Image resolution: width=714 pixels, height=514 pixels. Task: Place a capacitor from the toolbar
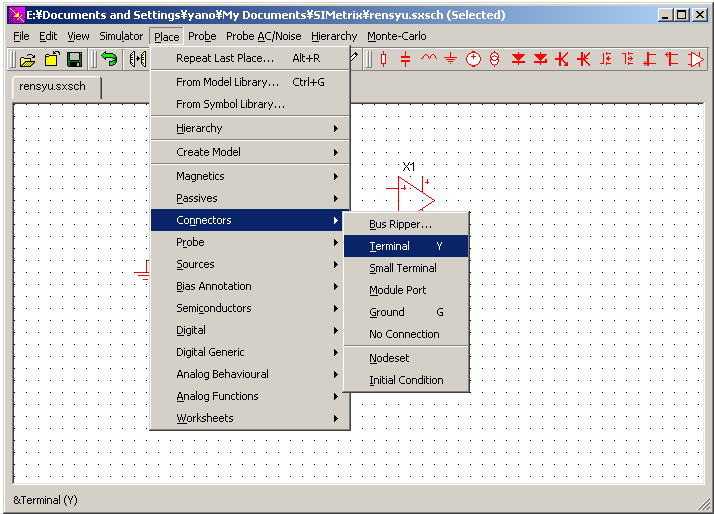tap(405, 59)
